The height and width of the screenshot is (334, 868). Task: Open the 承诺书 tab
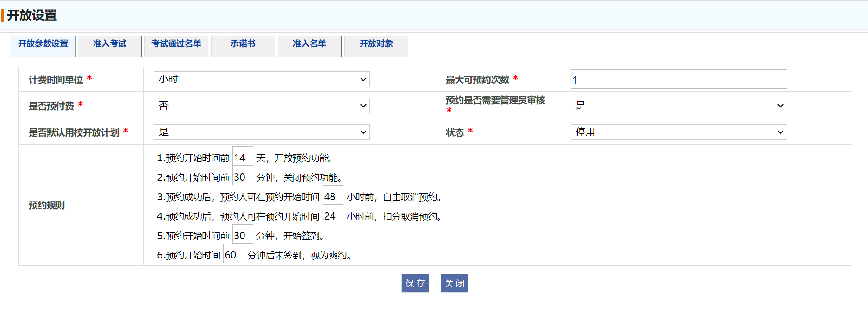243,44
